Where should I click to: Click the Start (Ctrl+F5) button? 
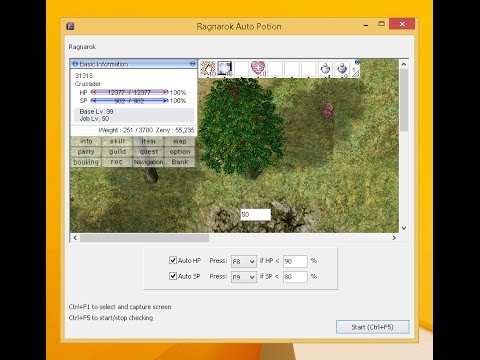point(372,327)
